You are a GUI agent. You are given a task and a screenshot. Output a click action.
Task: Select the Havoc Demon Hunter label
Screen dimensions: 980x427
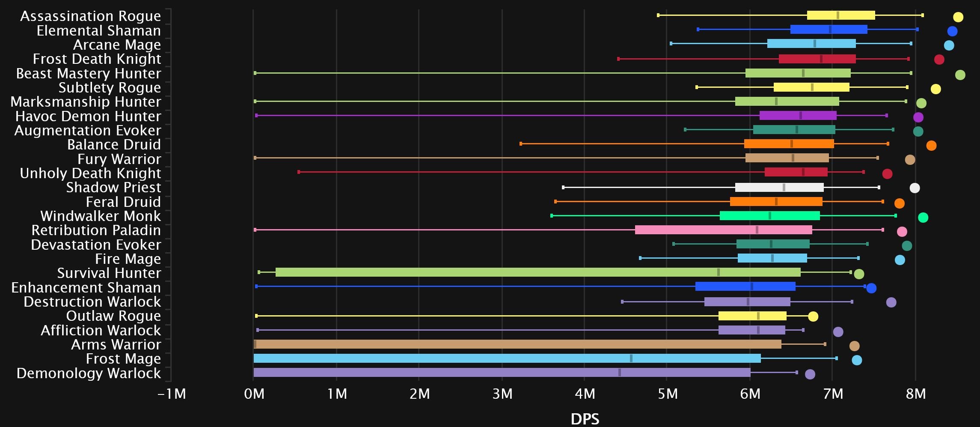pos(88,116)
